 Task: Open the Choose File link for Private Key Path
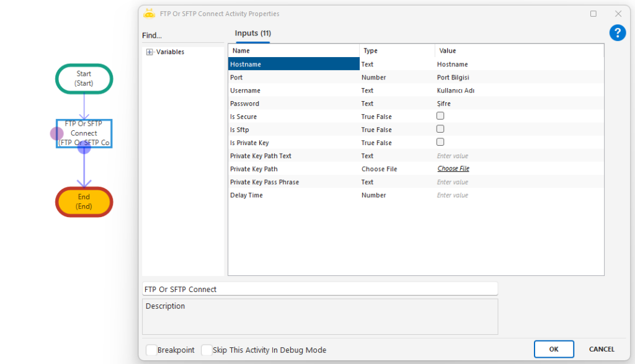point(453,169)
